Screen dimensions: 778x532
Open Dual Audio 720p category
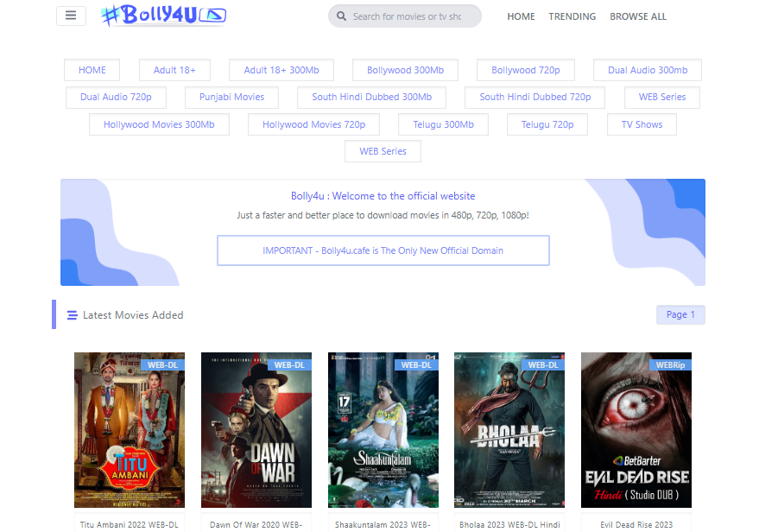pyautogui.click(x=116, y=98)
